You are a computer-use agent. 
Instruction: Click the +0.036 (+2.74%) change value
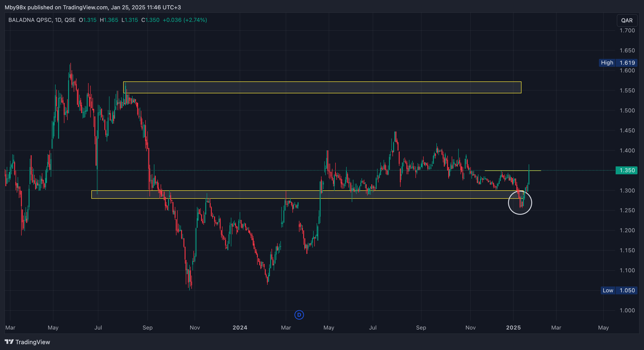(185, 20)
